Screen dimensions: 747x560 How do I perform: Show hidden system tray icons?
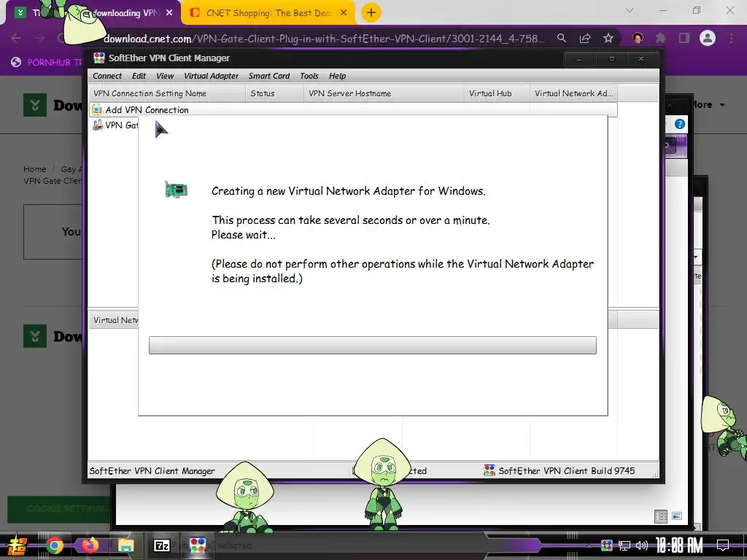[x=589, y=545]
